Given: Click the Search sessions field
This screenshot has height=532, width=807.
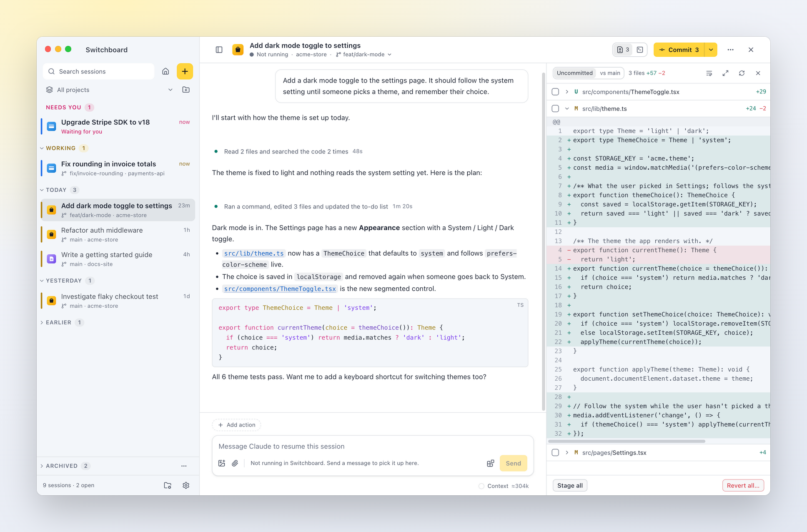Looking at the screenshot, I should click(x=99, y=71).
